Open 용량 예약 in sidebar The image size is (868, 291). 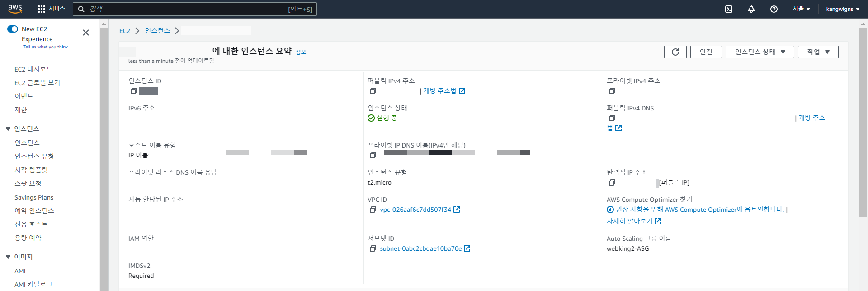28,238
